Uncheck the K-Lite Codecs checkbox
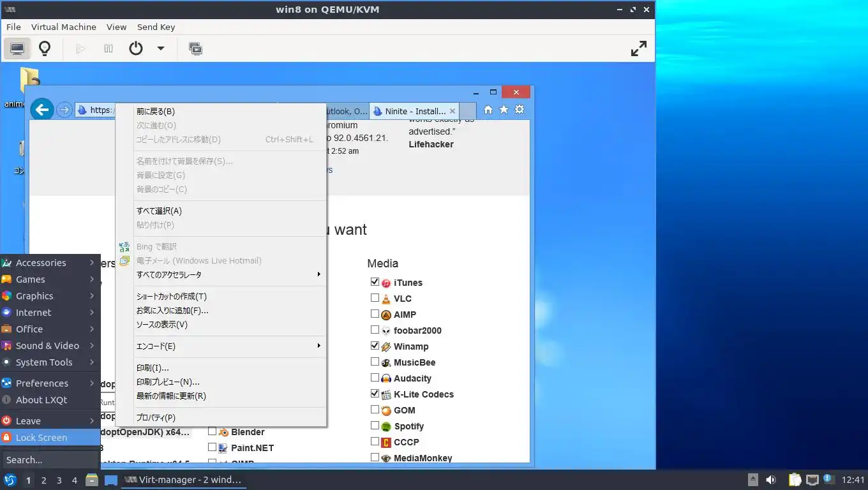This screenshot has height=490, width=868. [375, 393]
